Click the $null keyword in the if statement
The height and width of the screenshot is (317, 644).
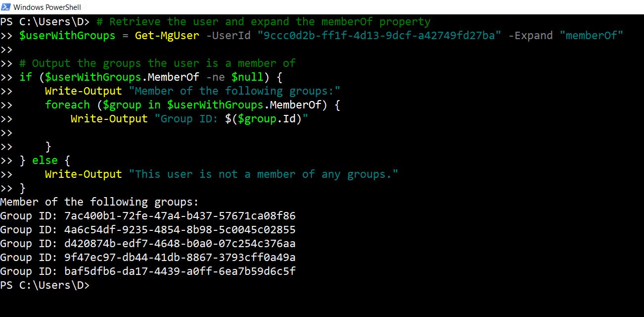pos(247,77)
